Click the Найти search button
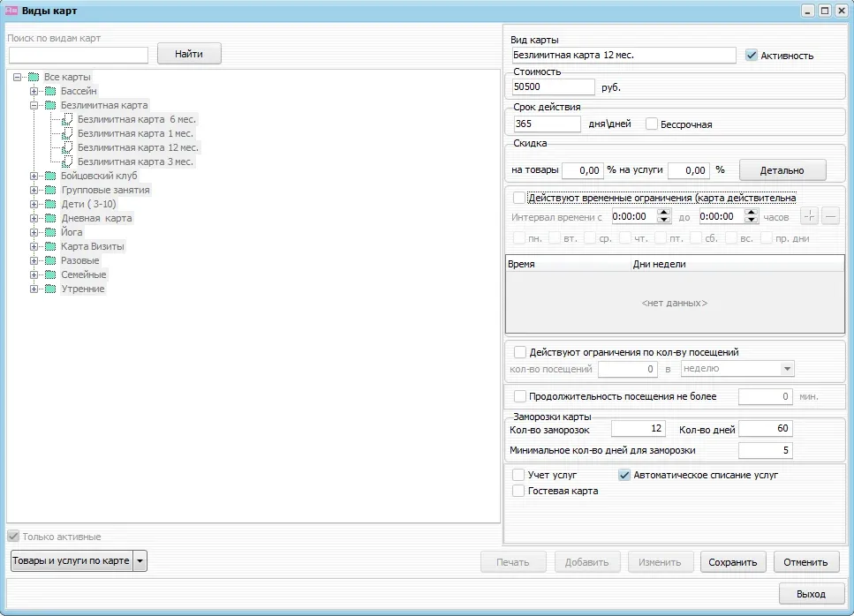Screen dimensions: 854x616 (189, 54)
